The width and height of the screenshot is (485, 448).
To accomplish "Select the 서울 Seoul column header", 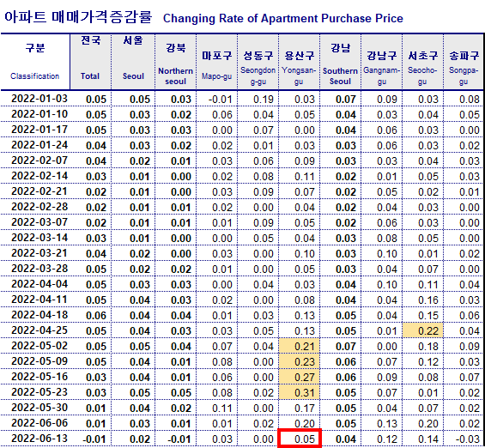I will [133, 62].
